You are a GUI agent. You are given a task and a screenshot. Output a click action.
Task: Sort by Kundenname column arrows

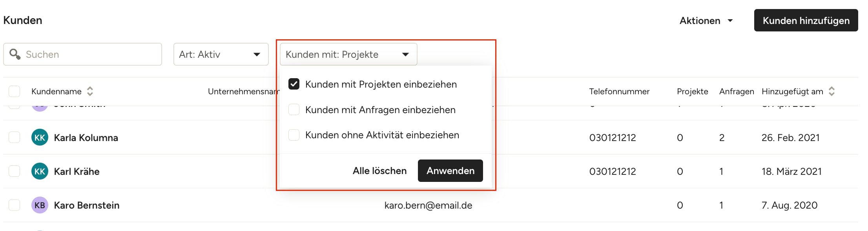click(x=90, y=92)
